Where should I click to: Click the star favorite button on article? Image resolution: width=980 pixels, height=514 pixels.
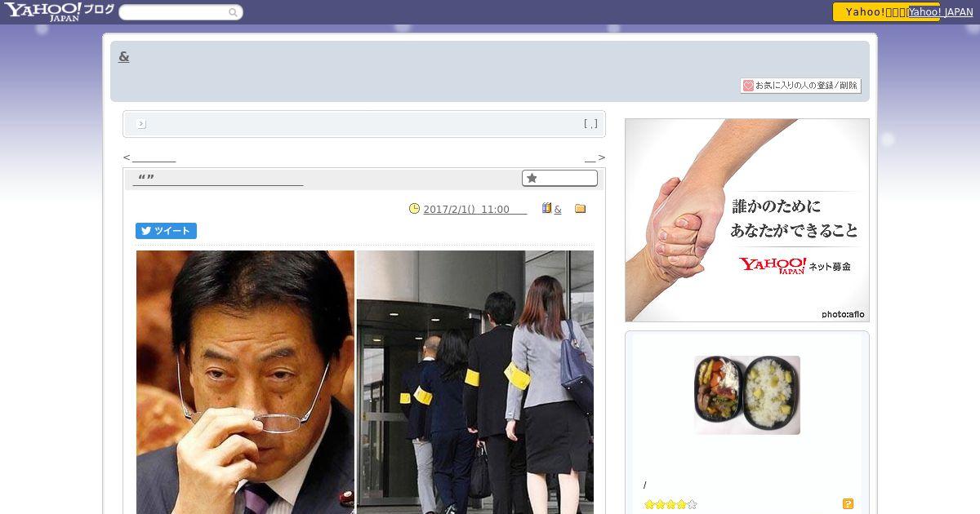[x=559, y=178]
